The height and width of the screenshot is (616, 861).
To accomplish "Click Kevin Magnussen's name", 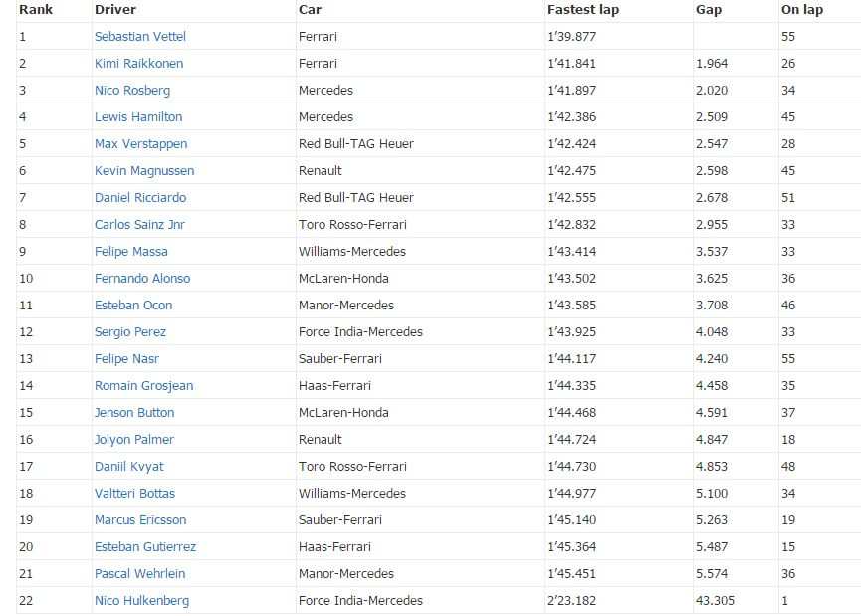I will point(144,171).
